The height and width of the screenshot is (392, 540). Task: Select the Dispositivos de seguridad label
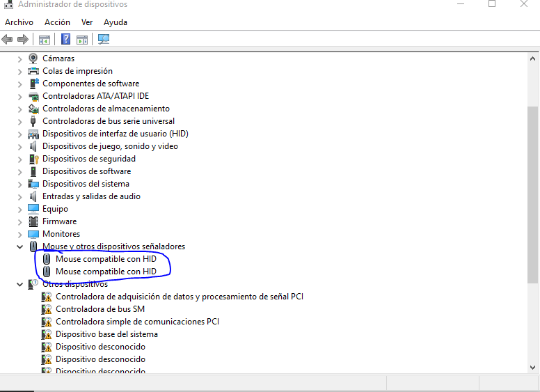coord(89,159)
